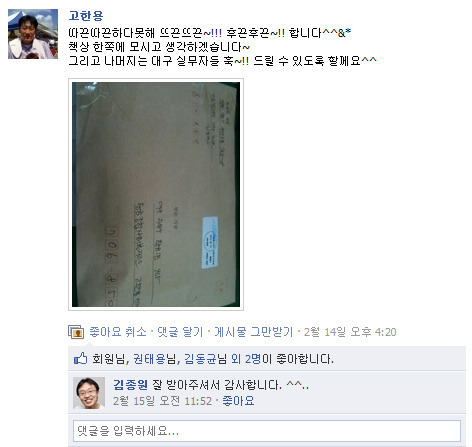Click the likes summary bar
Viewport: 472px width, 447px height.
(x=267, y=359)
